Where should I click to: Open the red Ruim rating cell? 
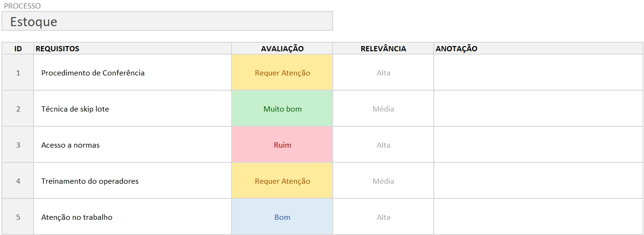pos(282,145)
